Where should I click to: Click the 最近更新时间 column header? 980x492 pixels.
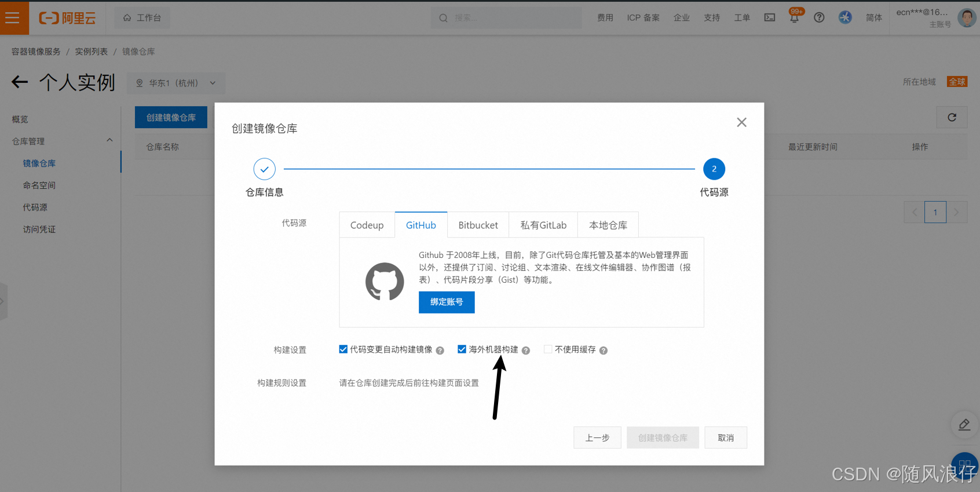[813, 147]
